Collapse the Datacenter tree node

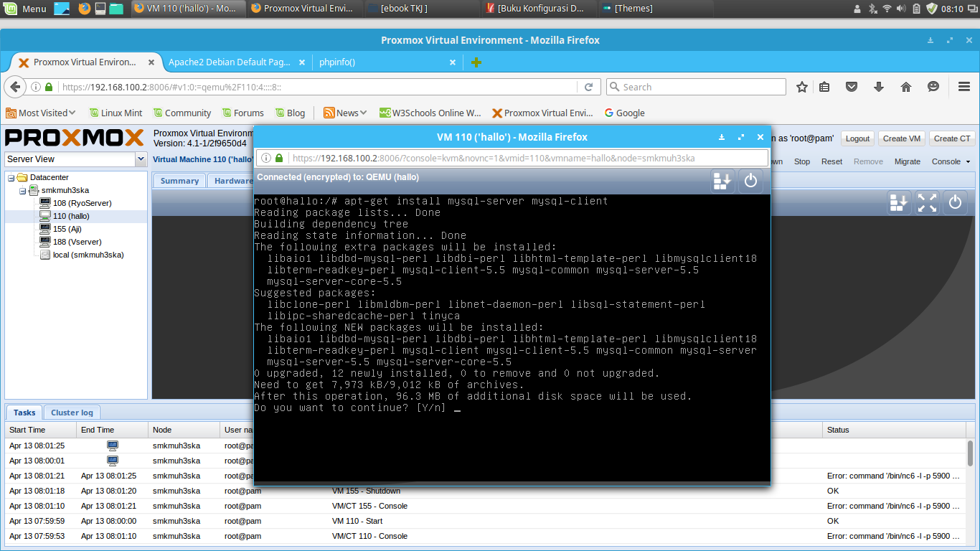pyautogui.click(x=11, y=177)
